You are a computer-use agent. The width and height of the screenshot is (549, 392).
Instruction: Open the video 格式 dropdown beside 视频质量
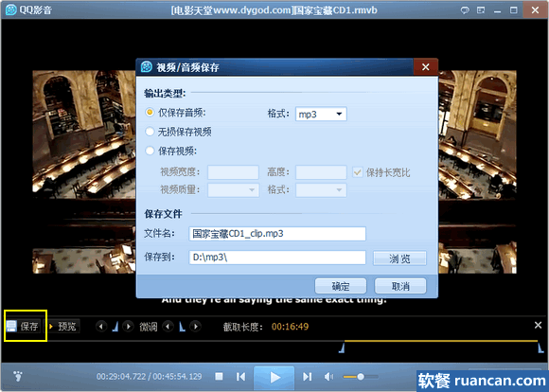[x=321, y=190]
